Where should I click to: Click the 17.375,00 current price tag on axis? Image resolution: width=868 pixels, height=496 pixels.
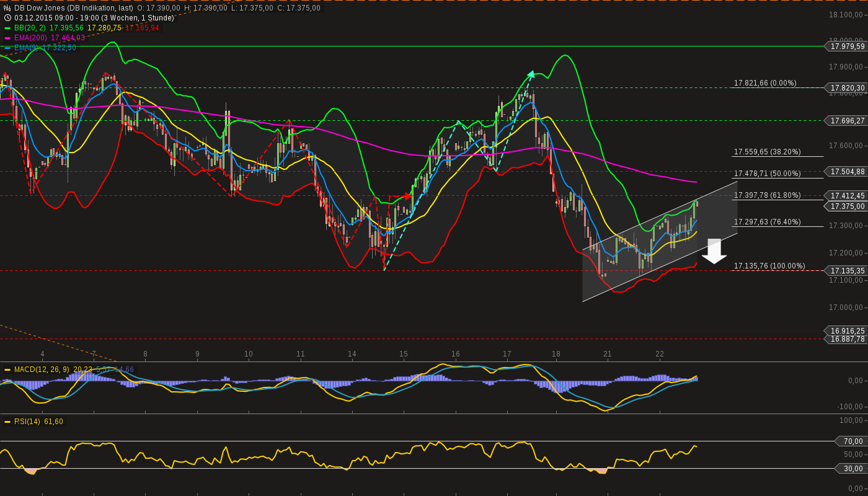click(846, 206)
